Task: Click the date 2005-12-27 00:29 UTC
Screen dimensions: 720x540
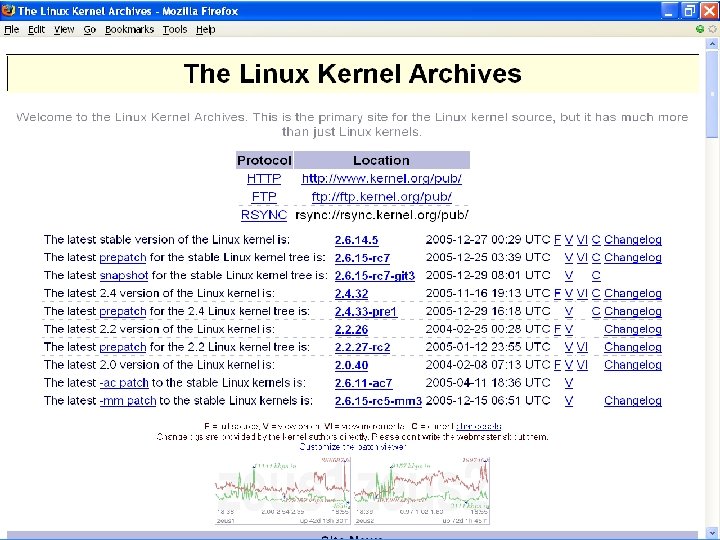Action: coord(488,240)
